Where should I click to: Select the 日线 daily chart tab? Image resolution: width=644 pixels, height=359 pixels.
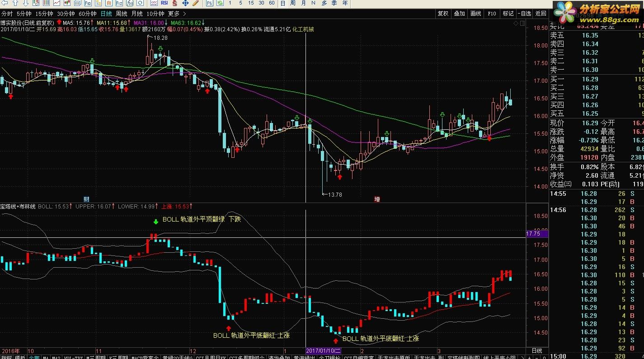(106, 14)
